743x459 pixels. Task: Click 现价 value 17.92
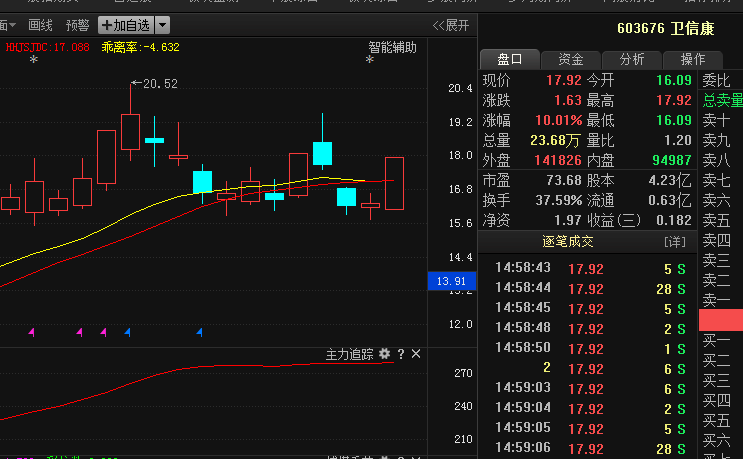(563, 80)
